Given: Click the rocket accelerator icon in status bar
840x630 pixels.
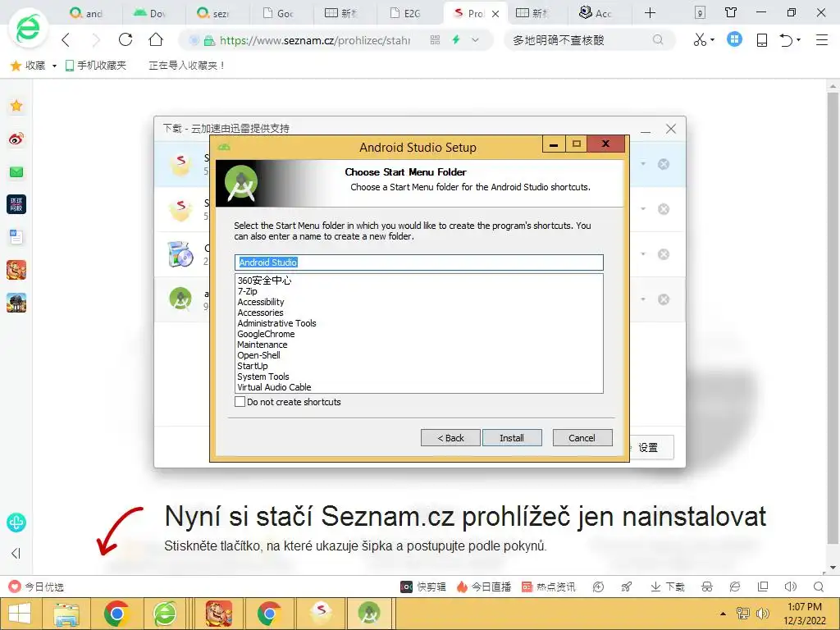Looking at the screenshot, I should click(x=626, y=587).
